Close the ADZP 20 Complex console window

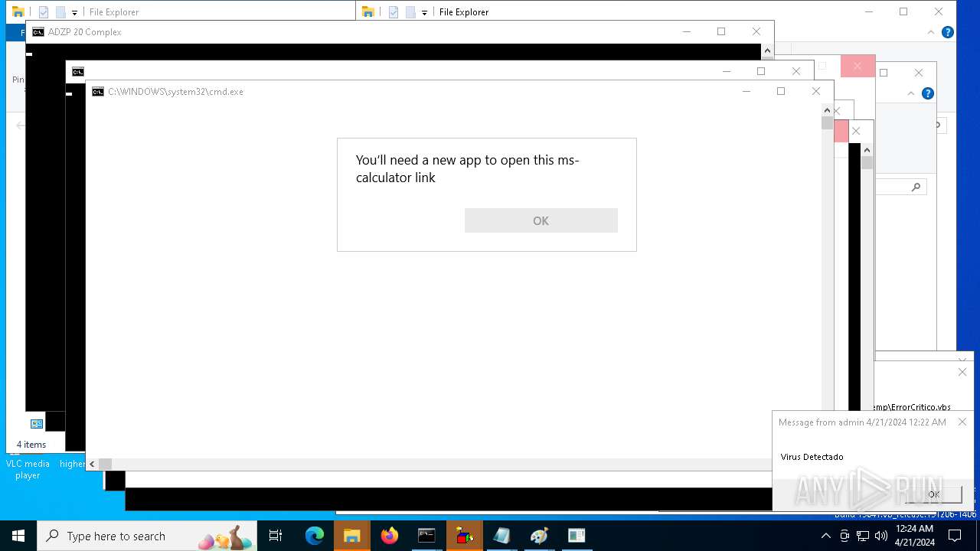point(756,31)
